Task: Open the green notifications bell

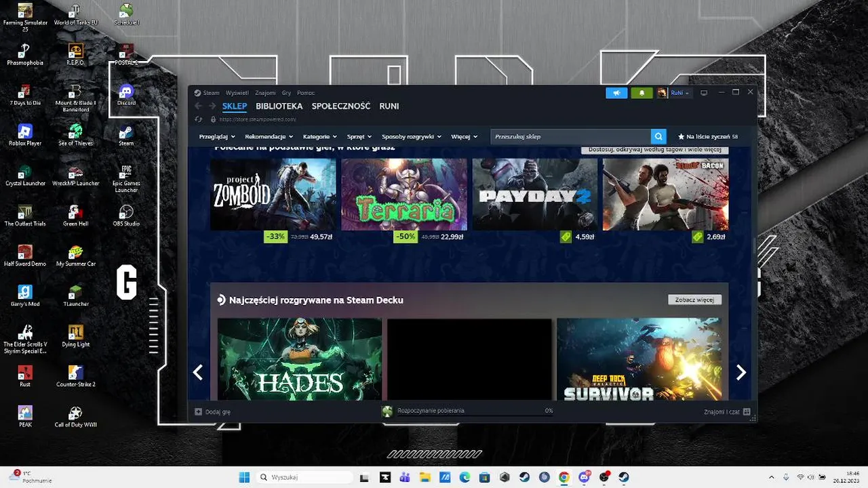Action: pos(642,93)
